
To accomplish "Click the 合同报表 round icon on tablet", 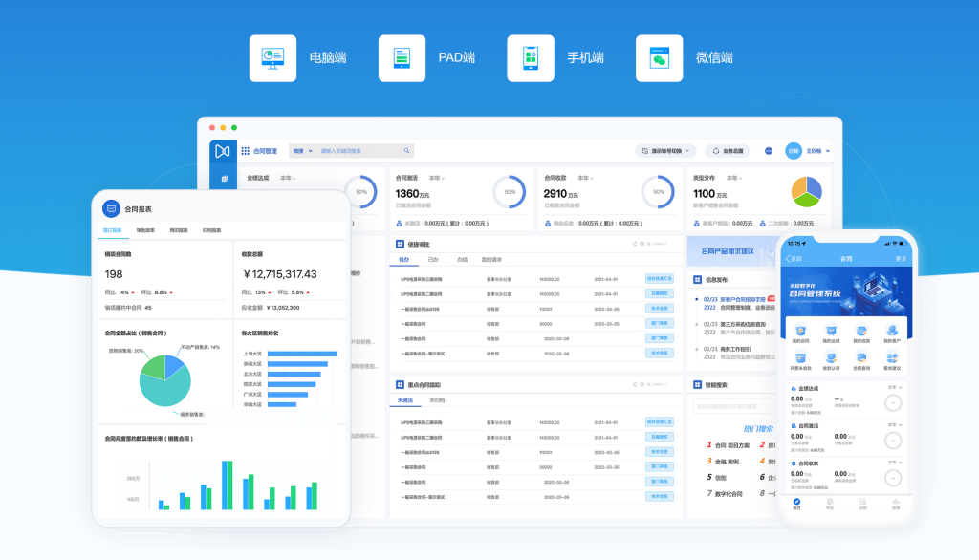I will (111, 208).
